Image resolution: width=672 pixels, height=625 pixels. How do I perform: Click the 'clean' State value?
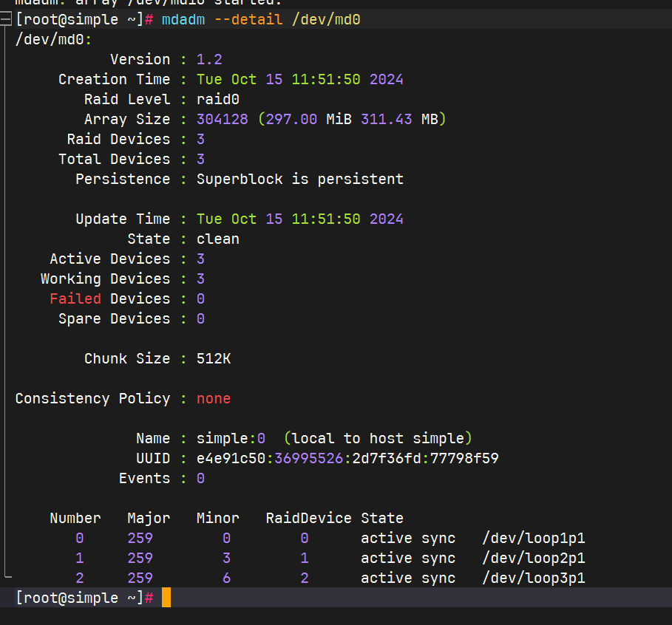[217, 239]
